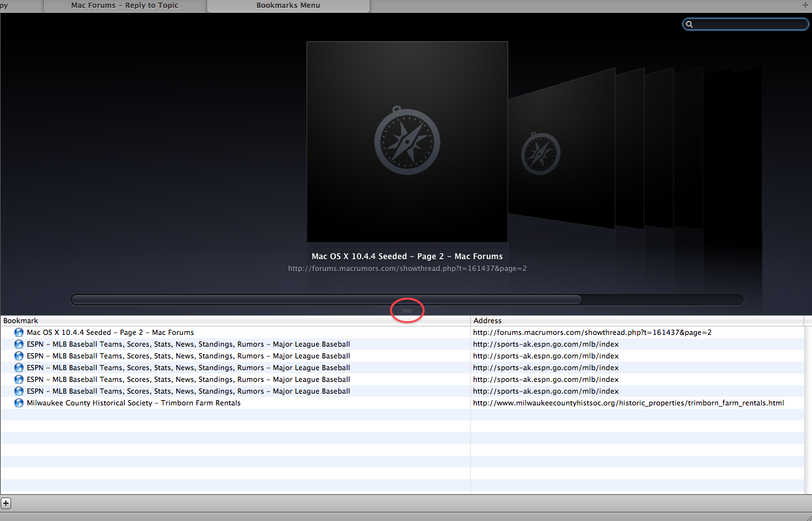
Task: Select the Milwaukee County Historical Society bookmark row
Action: click(x=402, y=403)
